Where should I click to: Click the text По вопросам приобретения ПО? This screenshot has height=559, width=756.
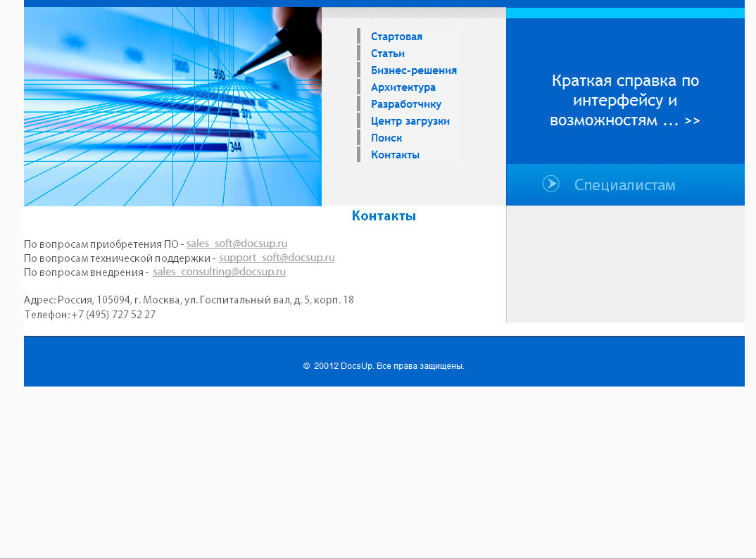[101, 244]
